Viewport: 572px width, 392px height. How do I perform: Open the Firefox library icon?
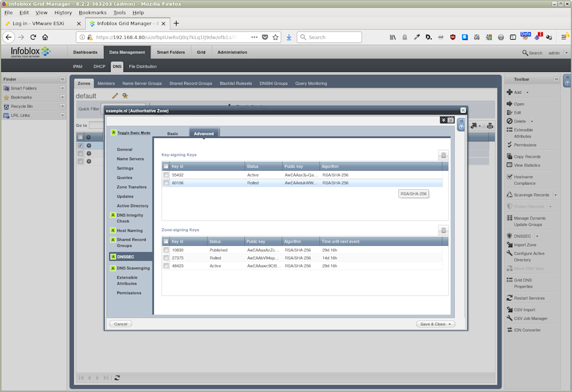[x=393, y=37]
